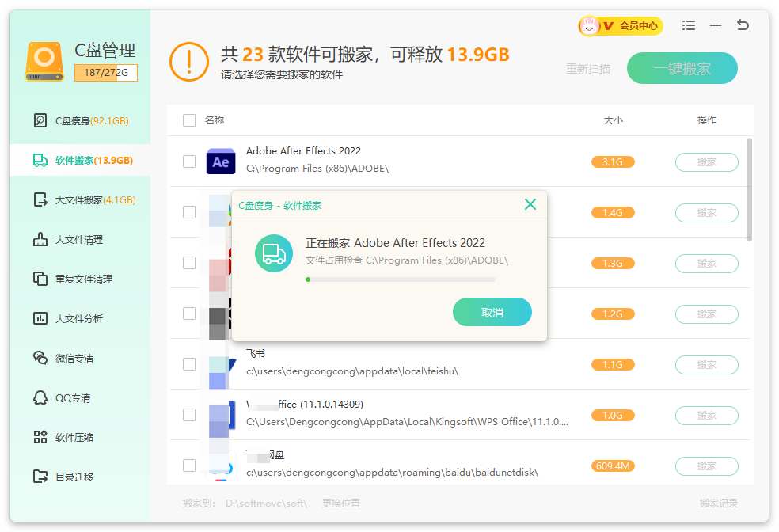779x532 pixels.
Task: Go to 大文件清理 section
Action: point(81,239)
